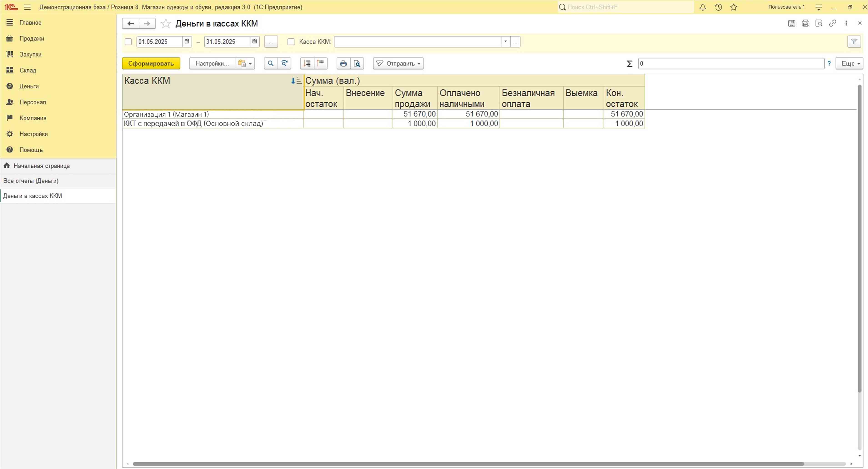Open Касса ККМ dropdown arrow

pos(506,42)
